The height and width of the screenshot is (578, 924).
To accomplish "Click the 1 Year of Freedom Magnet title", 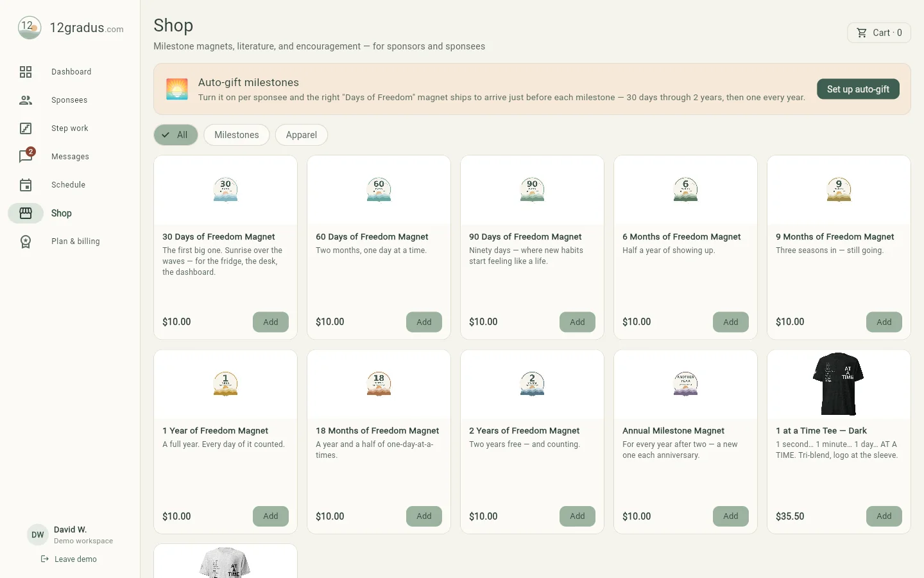I will click(215, 431).
